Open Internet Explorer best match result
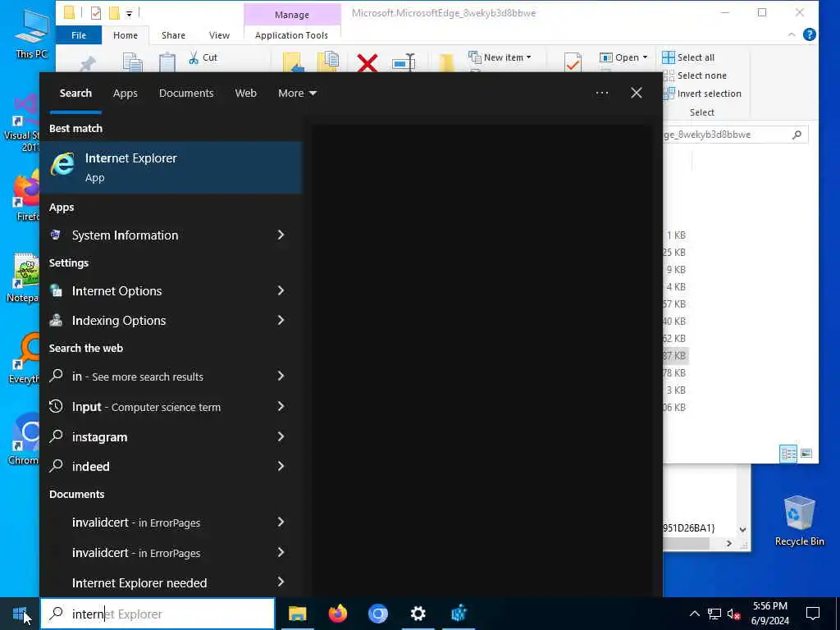 click(171, 167)
